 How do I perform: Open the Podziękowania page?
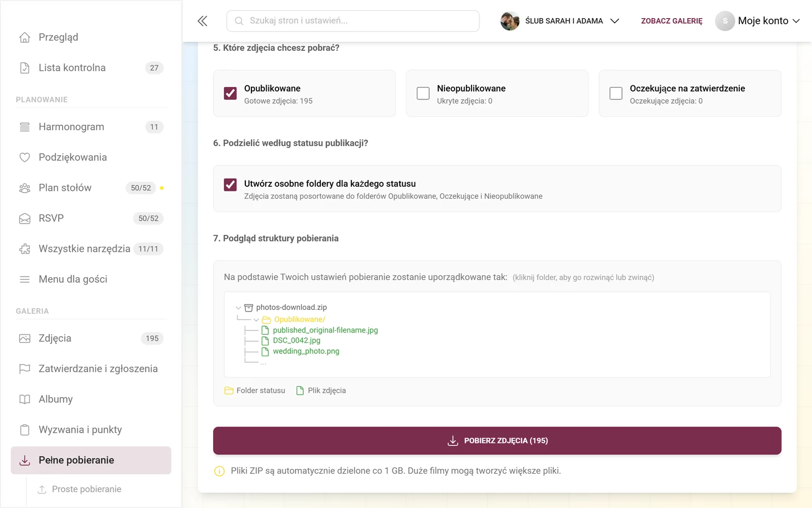click(x=91, y=157)
